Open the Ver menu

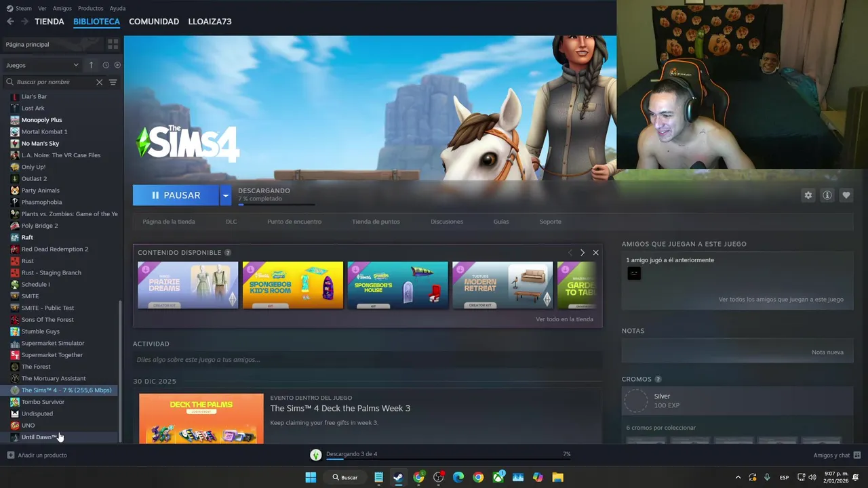click(42, 8)
